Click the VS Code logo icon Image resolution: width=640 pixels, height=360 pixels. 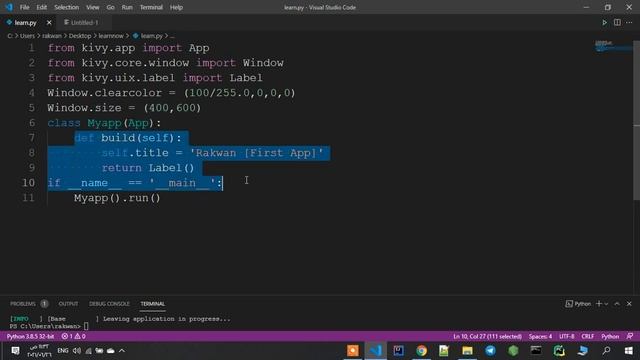click(9, 7)
